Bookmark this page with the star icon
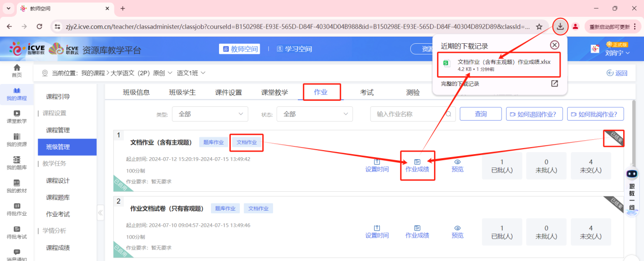This screenshot has width=644, height=261. pyautogui.click(x=539, y=26)
